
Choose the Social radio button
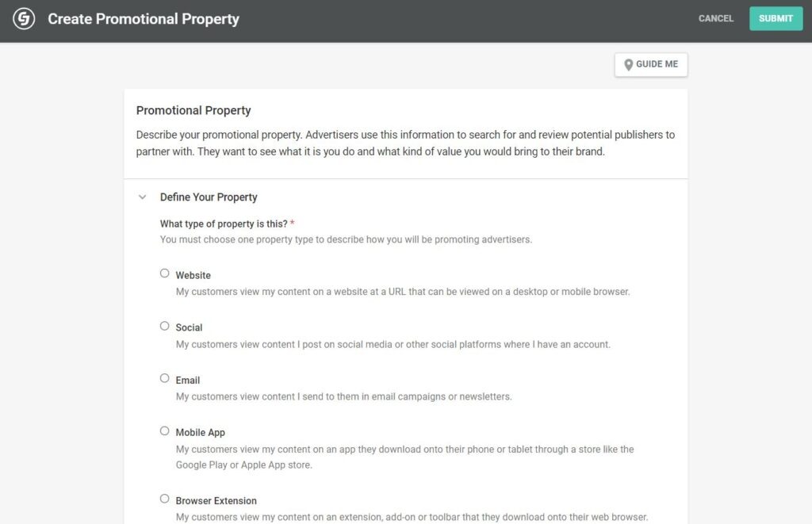165,326
